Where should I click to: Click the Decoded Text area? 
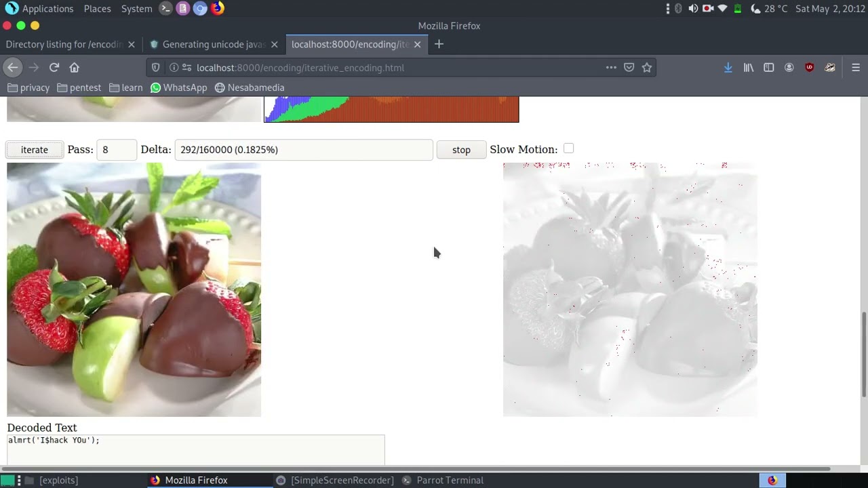tap(196, 450)
